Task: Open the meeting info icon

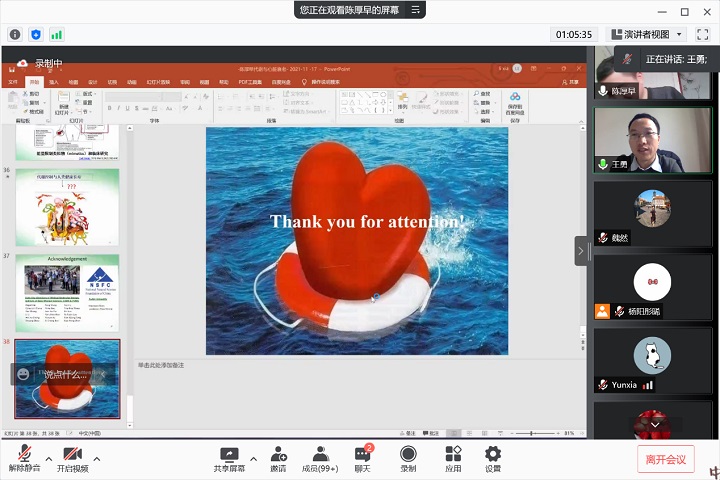Action: point(15,34)
